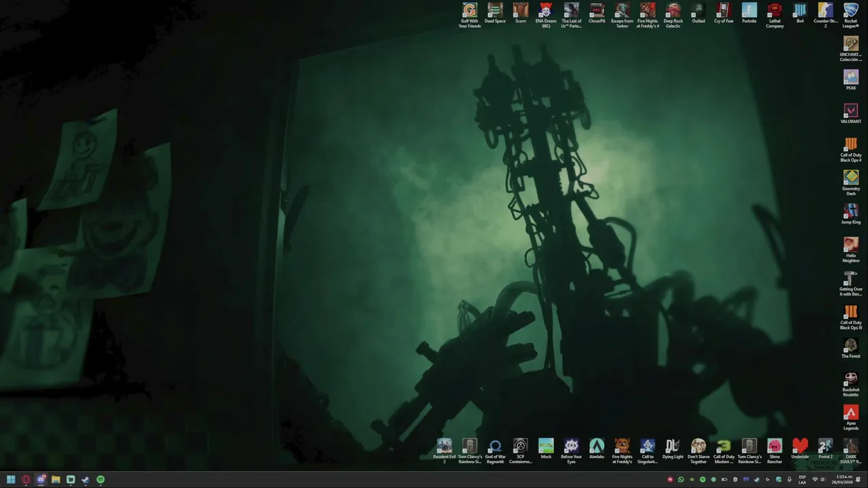Select Call of Duty Black Ops III icon
This screenshot has width=868, height=488.
pos(851,317)
